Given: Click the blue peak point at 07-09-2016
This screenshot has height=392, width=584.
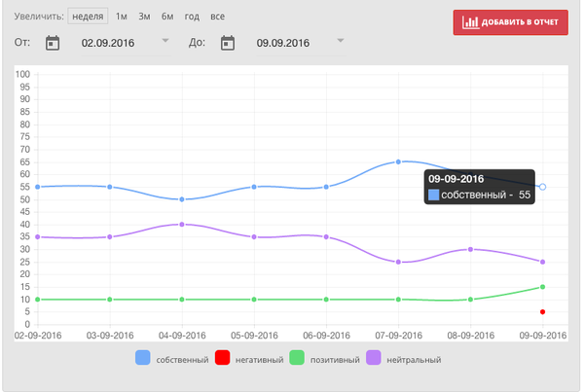Looking at the screenshot, I should click(x=398, y=161).
